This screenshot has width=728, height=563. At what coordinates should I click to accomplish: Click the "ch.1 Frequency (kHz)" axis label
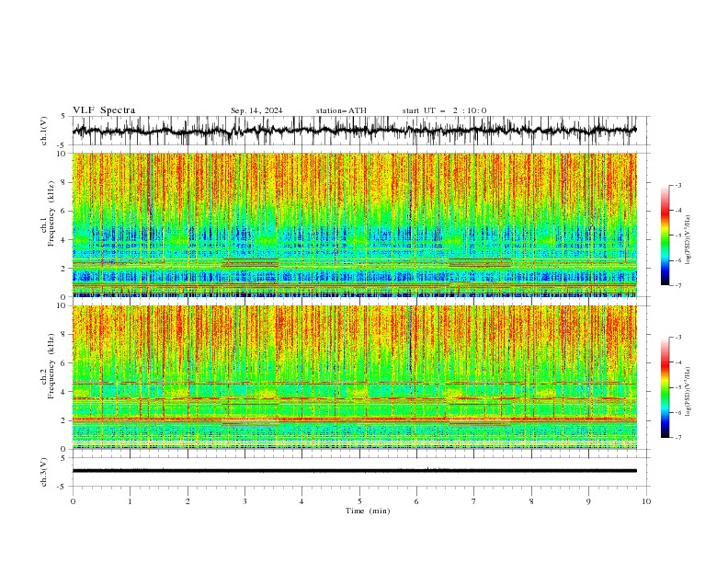[48, 213]
